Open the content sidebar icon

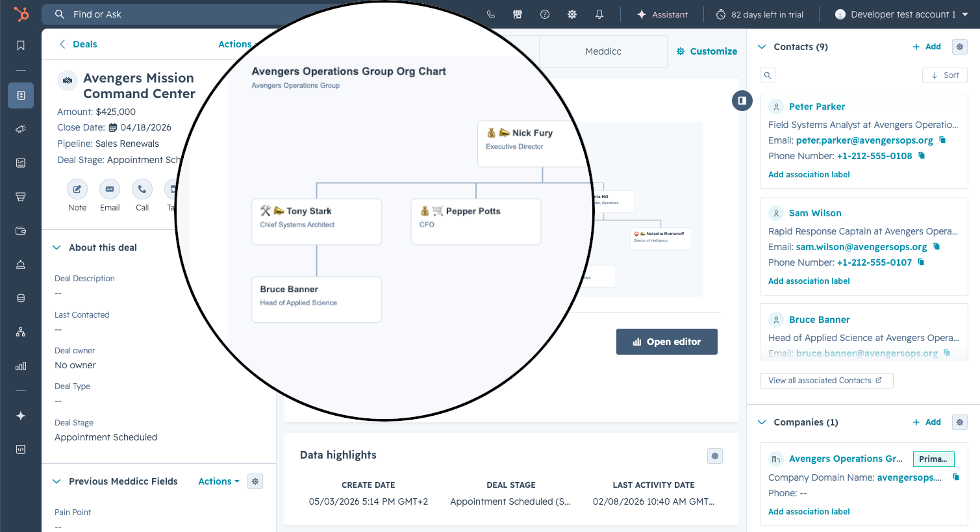click(21, 163)
